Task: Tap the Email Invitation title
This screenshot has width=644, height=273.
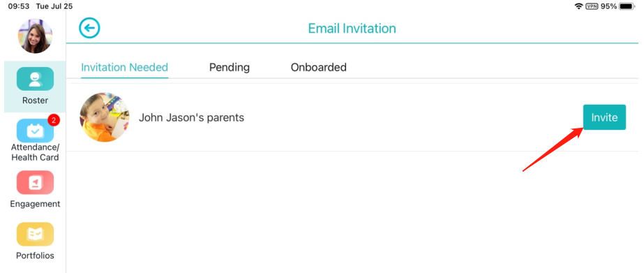Action: tap(352, 29)
